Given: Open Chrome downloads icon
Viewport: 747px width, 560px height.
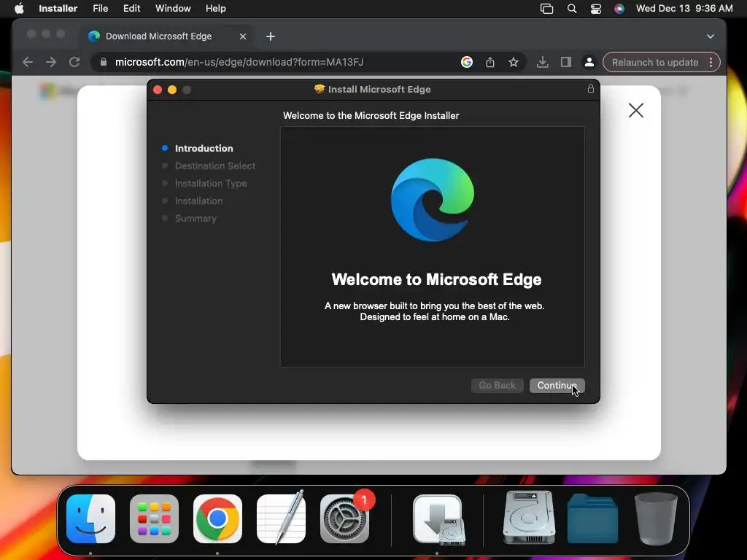Looking at the screenshot, I should click(x=542, y=62).
